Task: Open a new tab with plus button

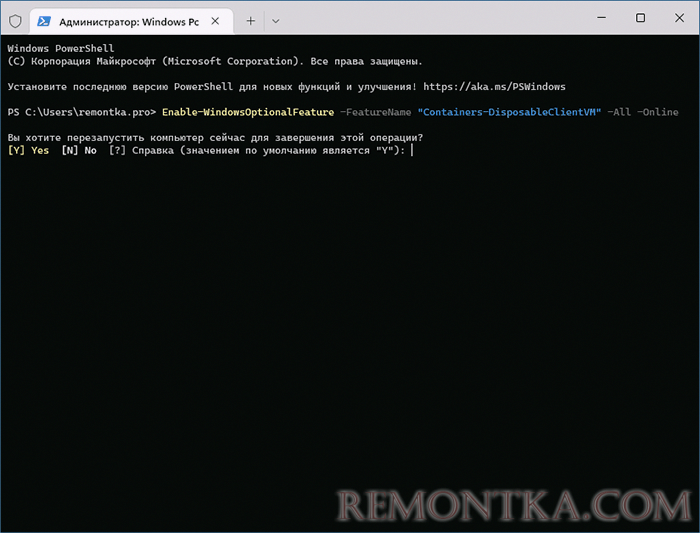Action: (251, 21)
